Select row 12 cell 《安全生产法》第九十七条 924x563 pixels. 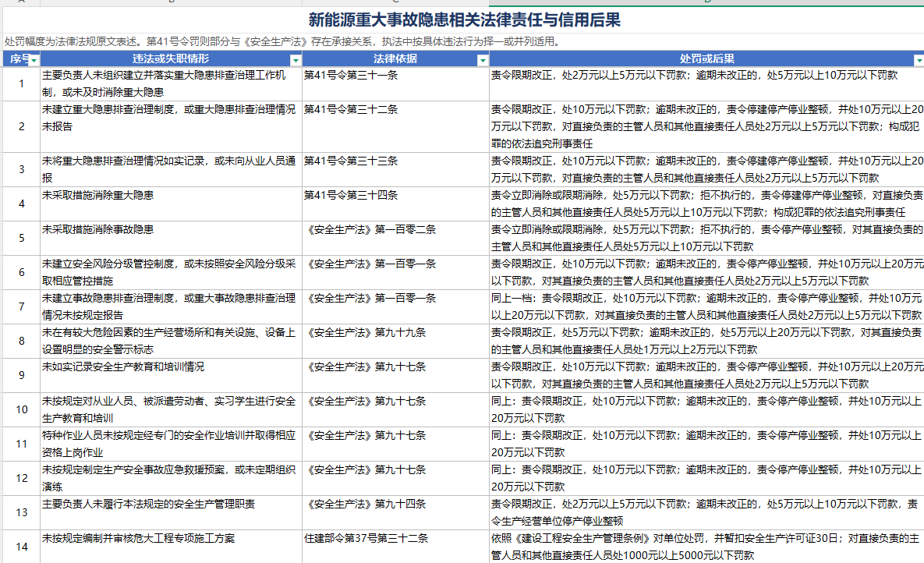point(395,478)
